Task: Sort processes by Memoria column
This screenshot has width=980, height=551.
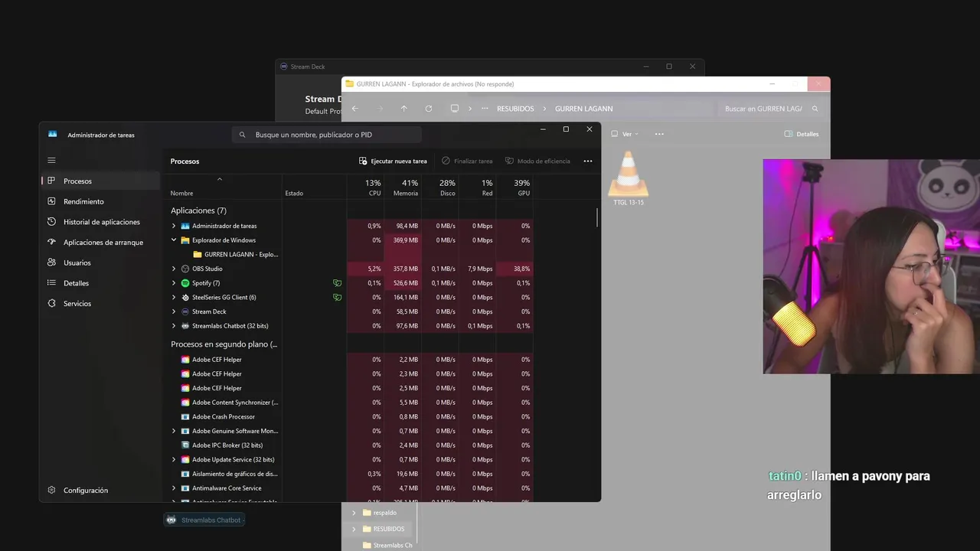Action: point(403,187)
